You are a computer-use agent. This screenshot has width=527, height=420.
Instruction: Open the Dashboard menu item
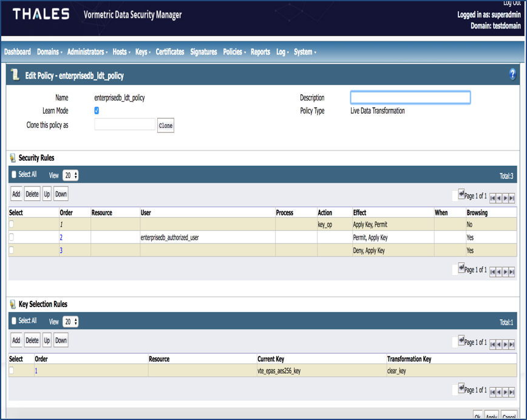click(18, 52)
